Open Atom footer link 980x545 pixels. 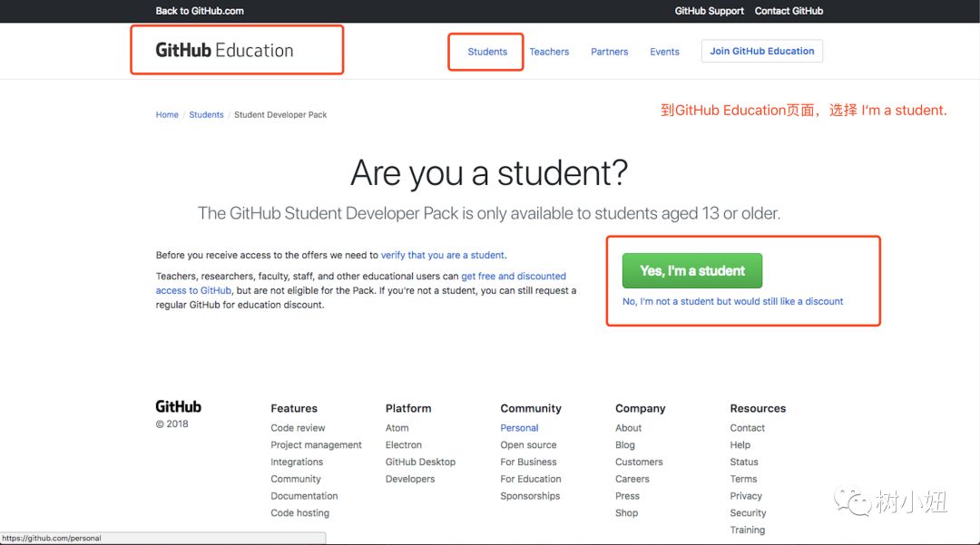(x=397, y=428)
